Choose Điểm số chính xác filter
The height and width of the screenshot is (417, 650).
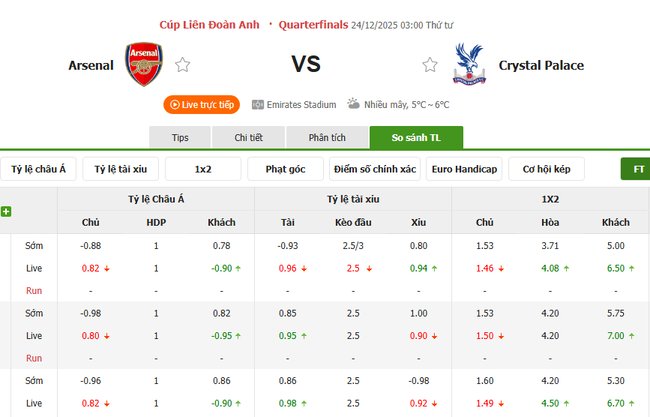pos(375,169)
